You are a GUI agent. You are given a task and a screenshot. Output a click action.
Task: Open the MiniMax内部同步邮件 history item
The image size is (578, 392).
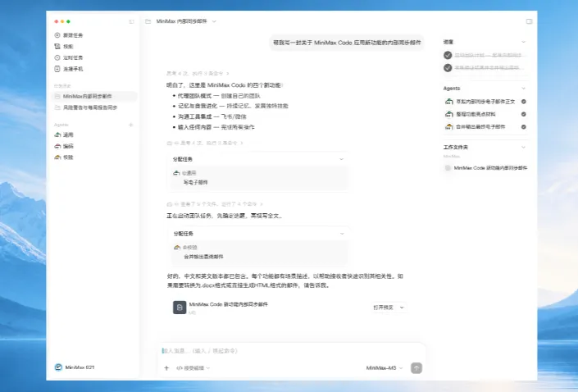[94, 96]
